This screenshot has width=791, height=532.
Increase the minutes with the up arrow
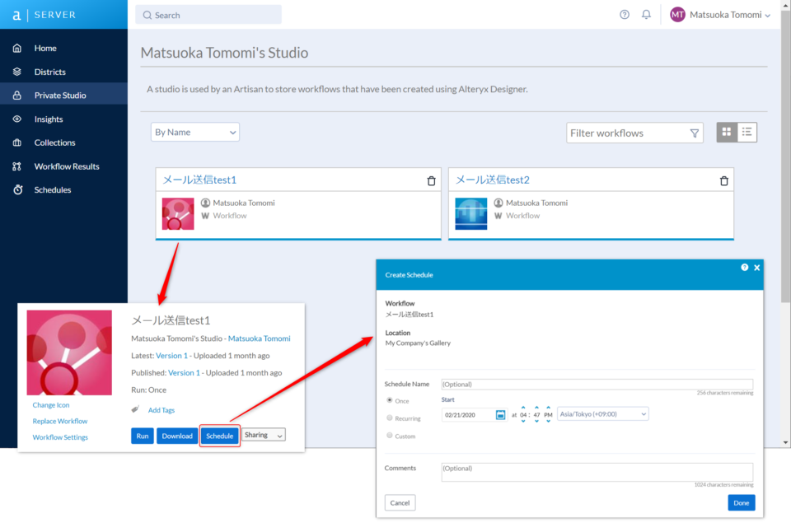click(536, 408)
